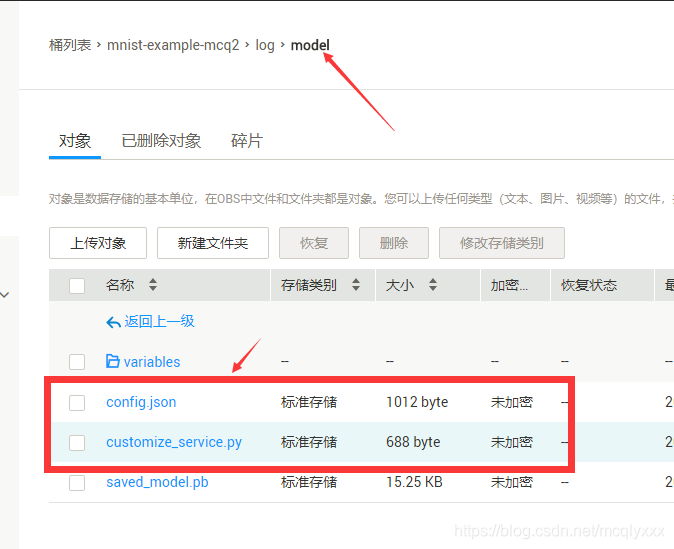Click 未加密 in the customize_service.py row
This screenshot has width=674, height=549.
(x=512, y=442)
